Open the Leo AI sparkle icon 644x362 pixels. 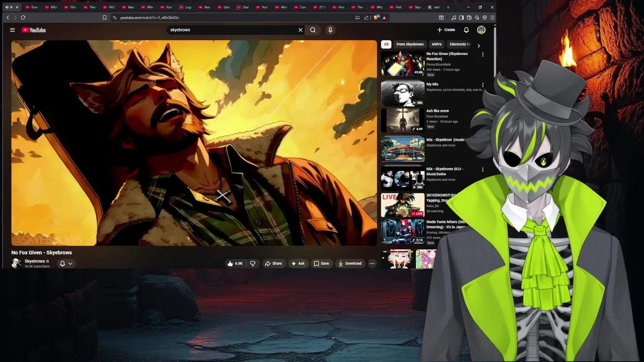pyautogui.click(x=476, y=18)
